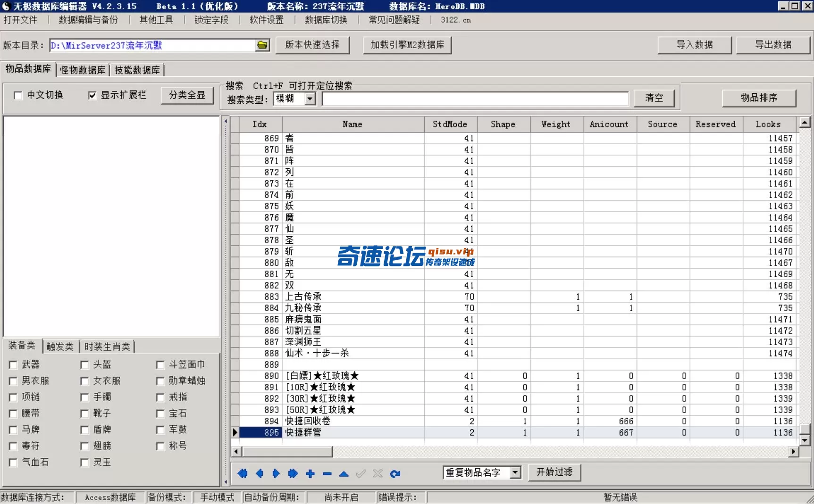Select the 麻痹鬼面 item name cell

353,319
